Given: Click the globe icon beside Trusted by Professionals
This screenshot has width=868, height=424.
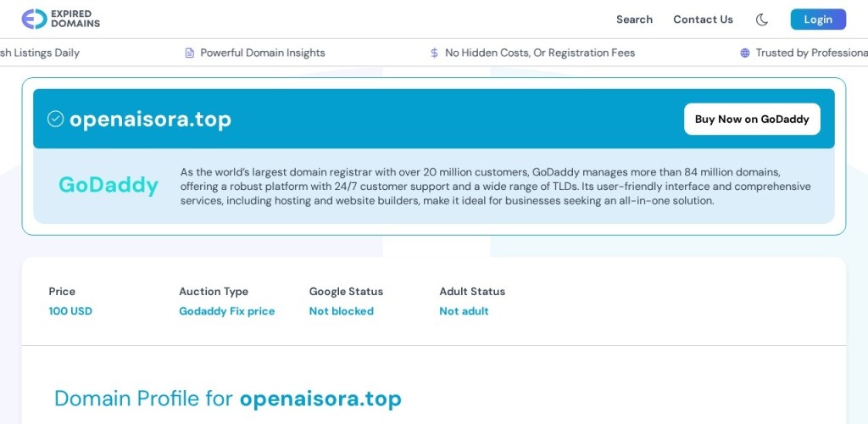Looking at the screenshot, I should pos(745,53).
